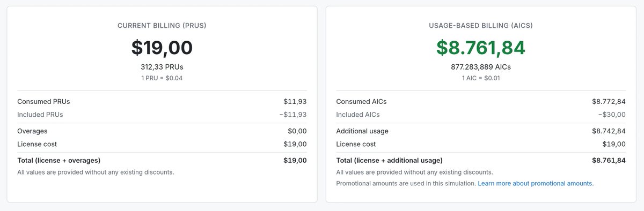Click the 'Total (license + additional usage)' label
Image resolution: width=644 pixels, height=211 pixels.
389,160
